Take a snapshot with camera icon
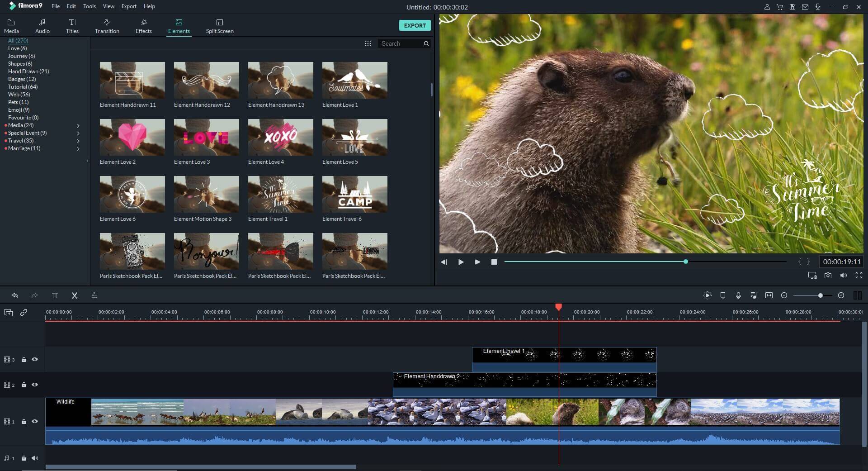Image resolution: width=868 pixels, height=471 pixels. 828,275
